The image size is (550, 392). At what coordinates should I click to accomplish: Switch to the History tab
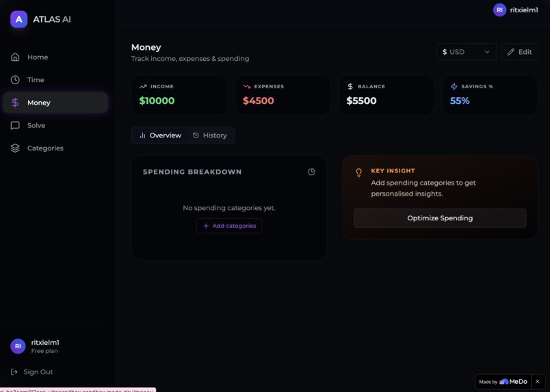[x=210, y=135]
